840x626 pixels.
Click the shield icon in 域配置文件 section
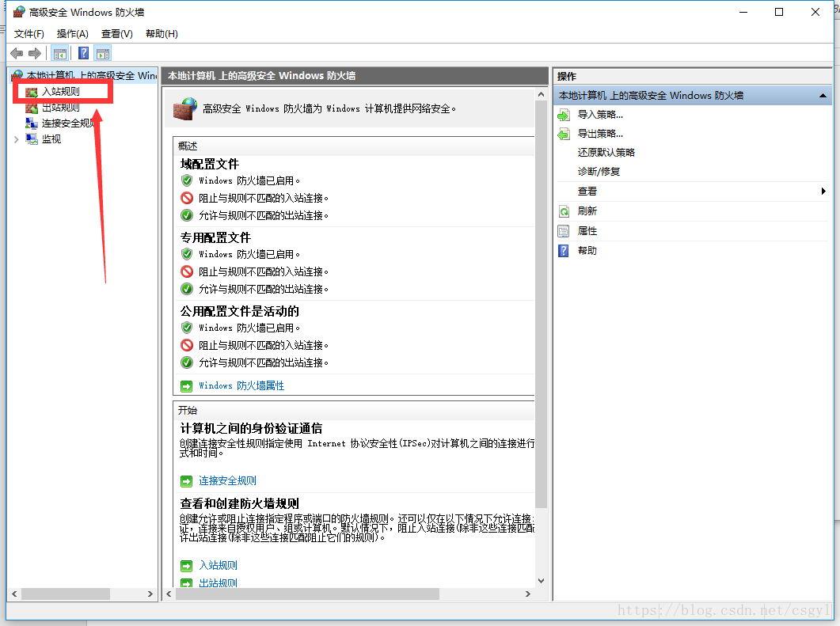186,180
